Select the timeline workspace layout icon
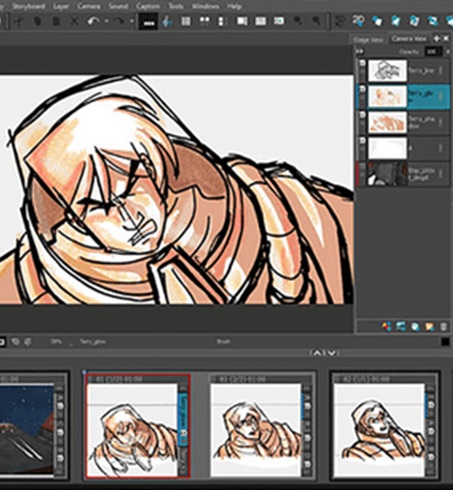 (260, 22)
